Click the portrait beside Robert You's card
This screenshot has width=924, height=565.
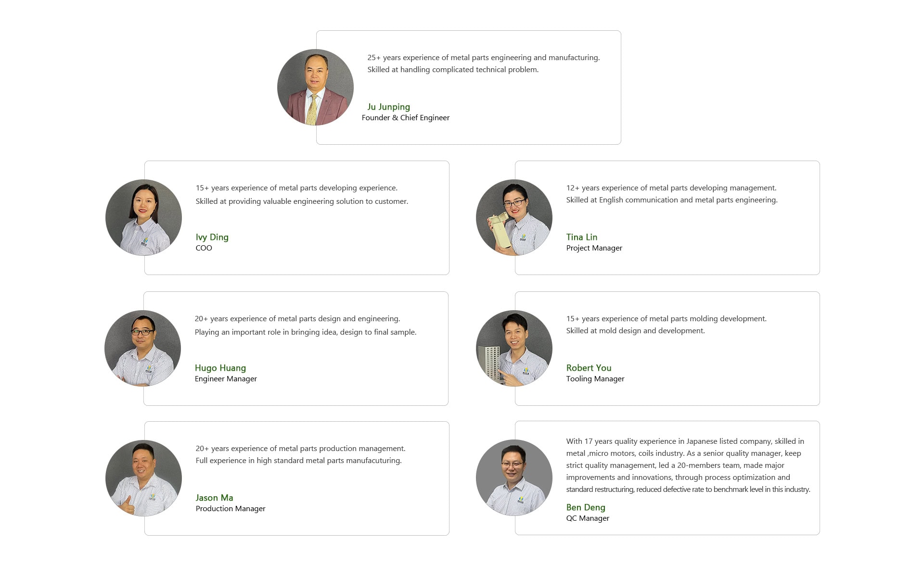click(514, 348)
